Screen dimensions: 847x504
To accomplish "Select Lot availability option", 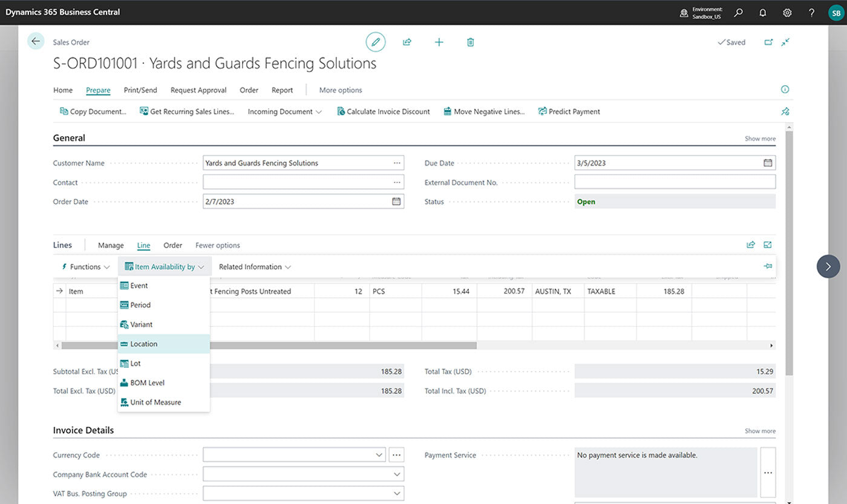I will point(164,363).
